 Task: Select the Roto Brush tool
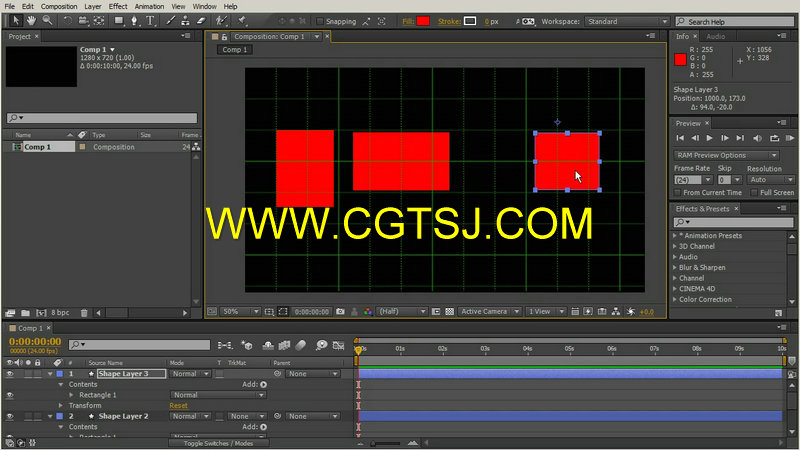pos(221,21)
